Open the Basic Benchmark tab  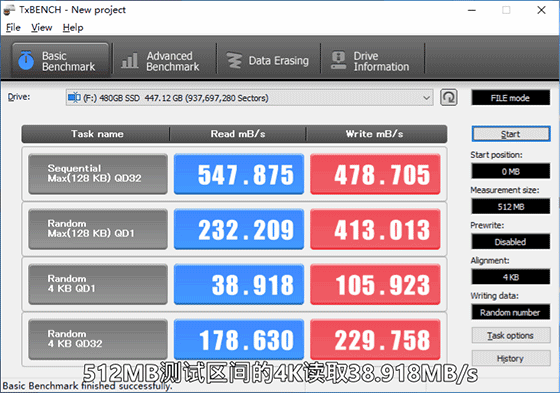coord(60,60)
